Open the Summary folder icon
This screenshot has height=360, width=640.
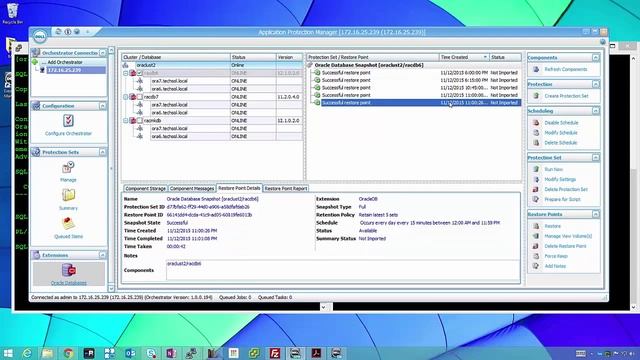pyautogui.click(x=68, y=195)
